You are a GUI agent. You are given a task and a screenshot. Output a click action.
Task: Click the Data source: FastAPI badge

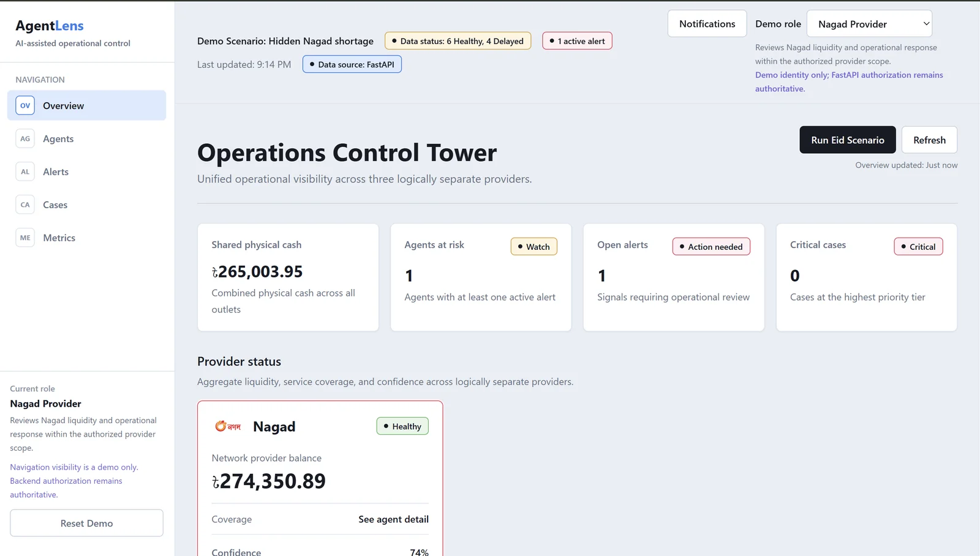pyautogui.click(x=352, y=64)
